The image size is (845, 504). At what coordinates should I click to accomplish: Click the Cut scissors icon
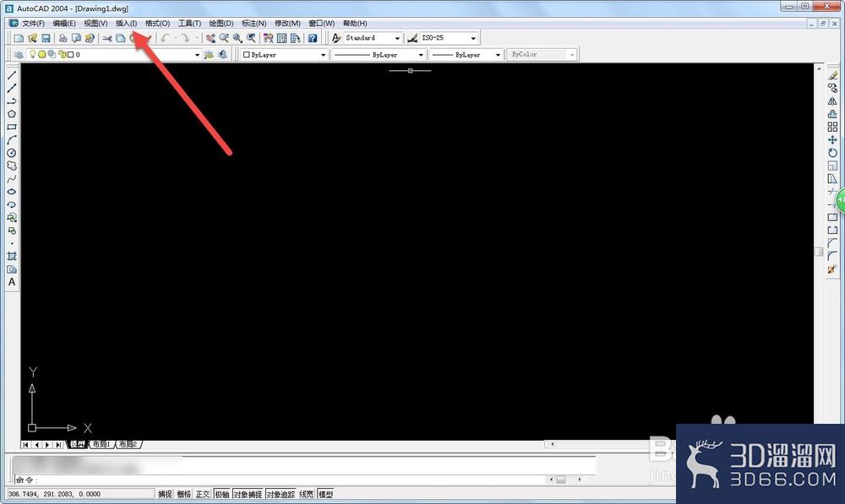tap(107, 38)
